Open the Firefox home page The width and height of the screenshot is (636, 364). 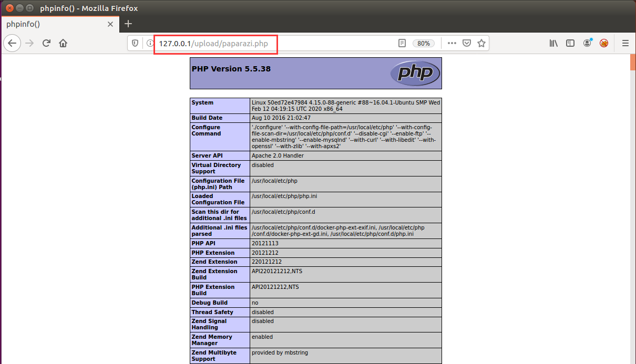coord(63,43)
